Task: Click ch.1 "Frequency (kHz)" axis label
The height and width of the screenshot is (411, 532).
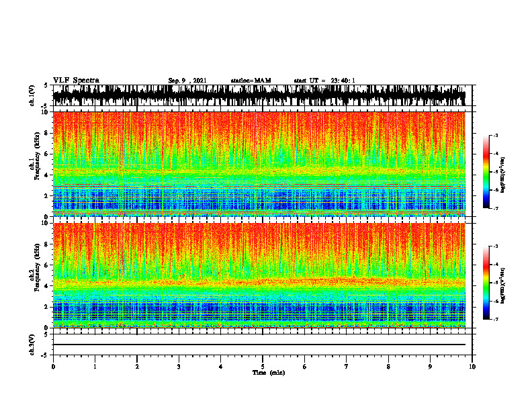Action: [36, 156]
